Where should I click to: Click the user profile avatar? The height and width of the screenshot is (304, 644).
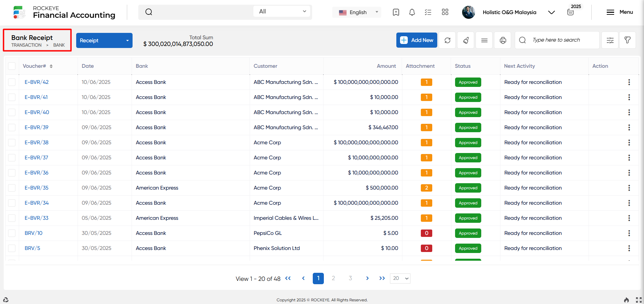pos(468,12)
